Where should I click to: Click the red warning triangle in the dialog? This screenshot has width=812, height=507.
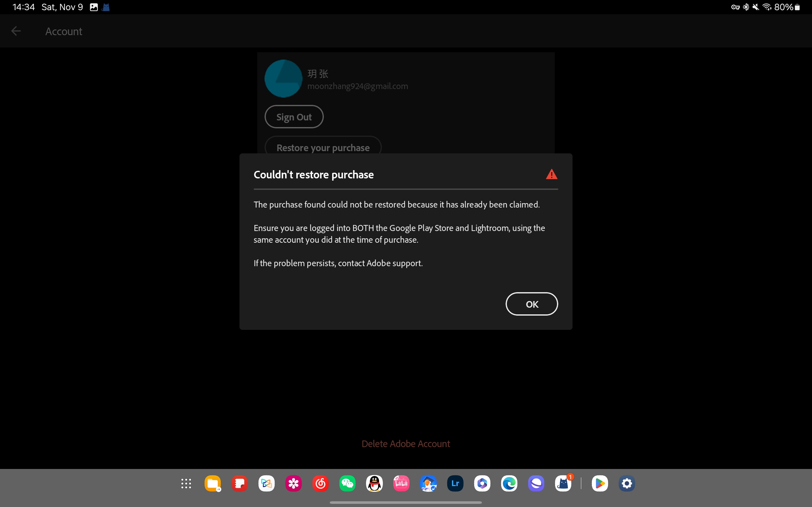[x=551, y=174]
